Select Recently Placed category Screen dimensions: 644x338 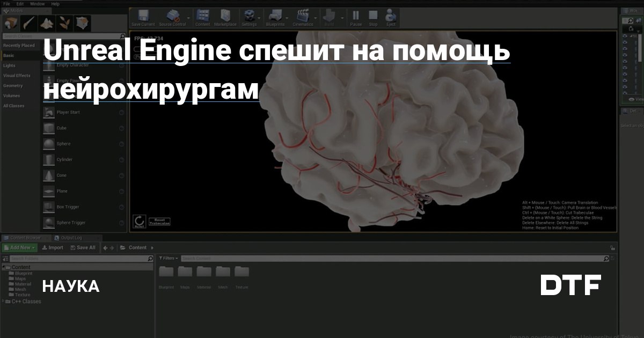point(19,46)
